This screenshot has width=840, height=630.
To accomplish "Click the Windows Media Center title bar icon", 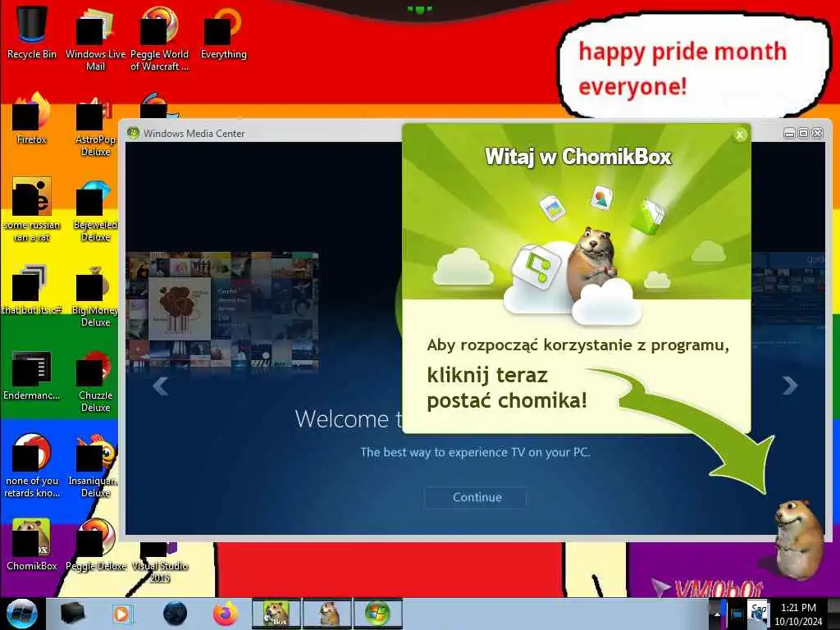I will point(134,133).
